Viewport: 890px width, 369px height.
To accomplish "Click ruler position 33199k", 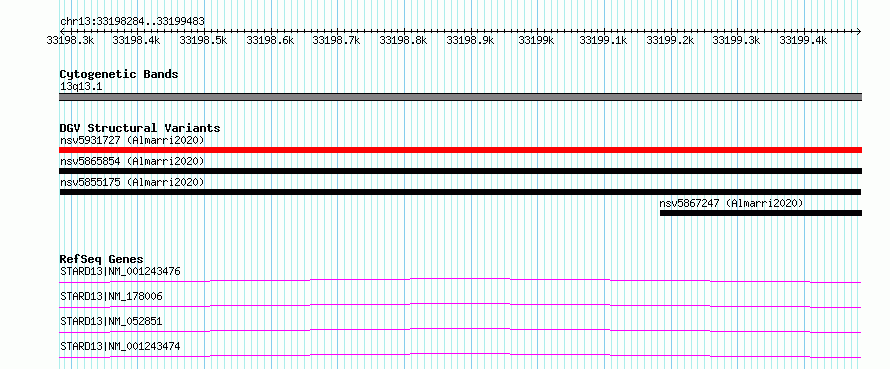I will (x=537, y=40).
